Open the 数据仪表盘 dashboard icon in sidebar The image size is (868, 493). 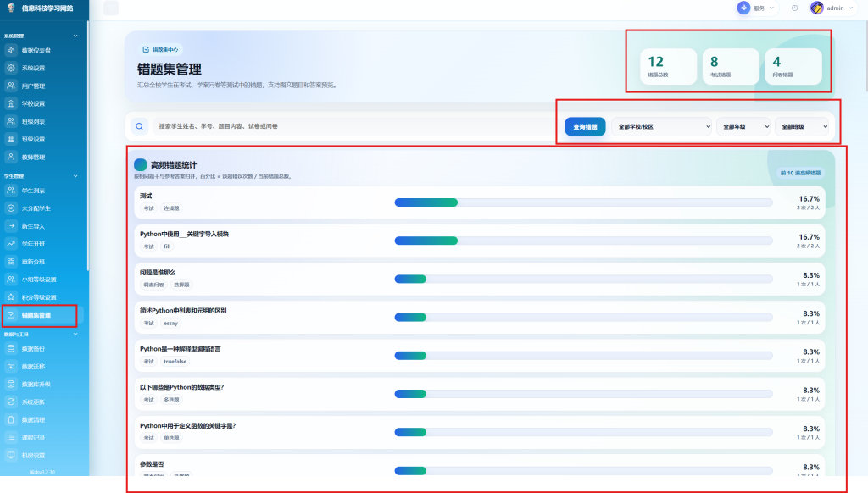(11, 50)
